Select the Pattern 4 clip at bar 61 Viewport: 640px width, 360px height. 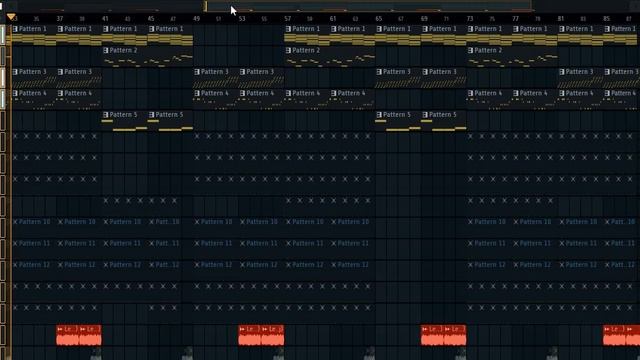click(353, 99)
